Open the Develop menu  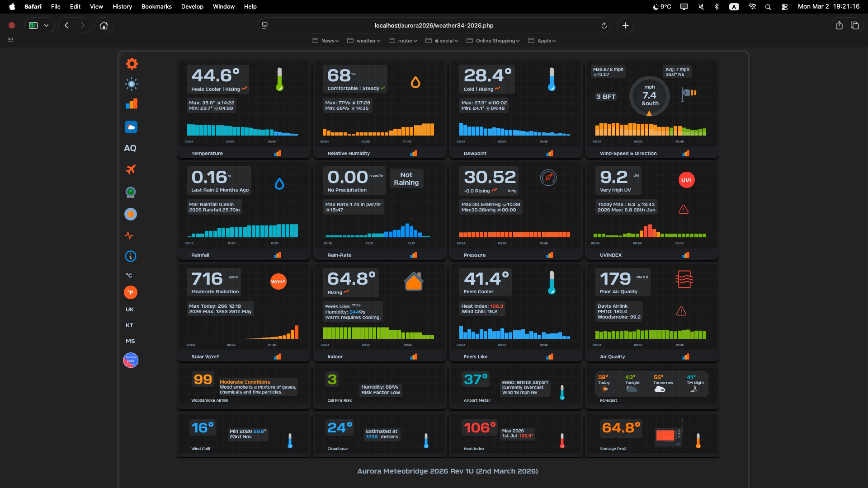pos(192,7)
